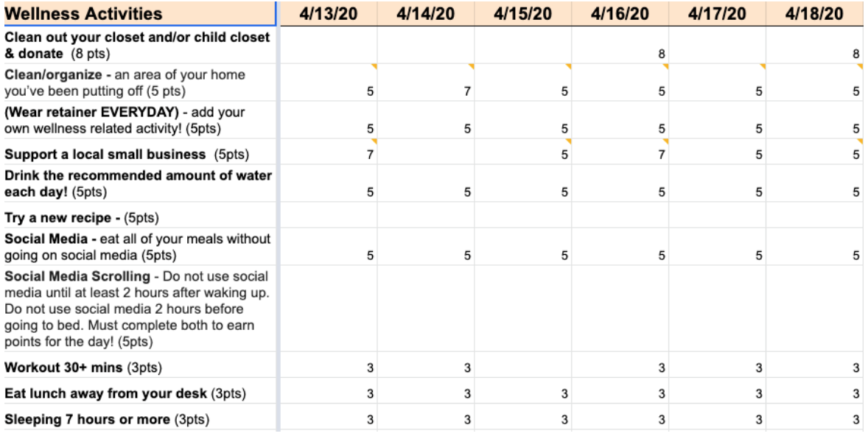The height and width of the screenshot is (439, 868).
Task: Click the 4/13/20 column header
Action: click(x=329, y=14)
